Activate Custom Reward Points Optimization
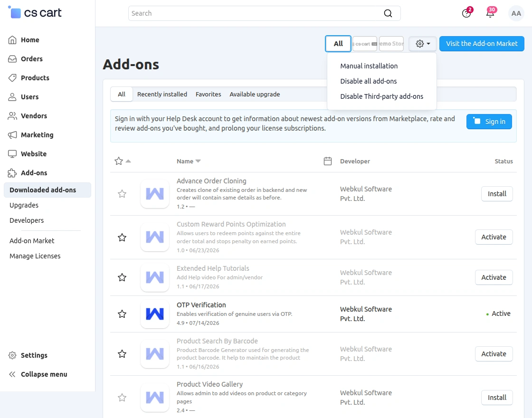This screenshot has height=418, width=532. point(494,237)
